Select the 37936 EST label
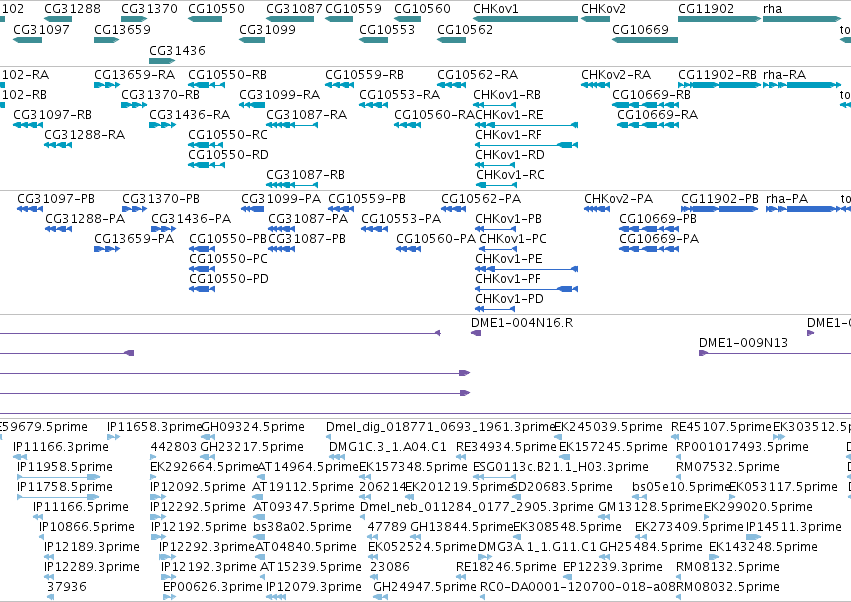This screenshot has height=602, width=851. (67, 587)
